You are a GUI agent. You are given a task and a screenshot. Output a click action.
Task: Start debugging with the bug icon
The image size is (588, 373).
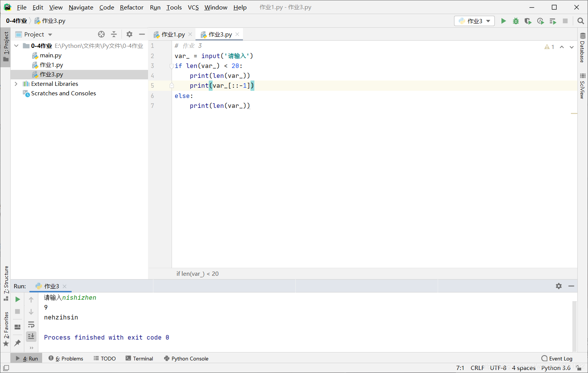point(515,21)
